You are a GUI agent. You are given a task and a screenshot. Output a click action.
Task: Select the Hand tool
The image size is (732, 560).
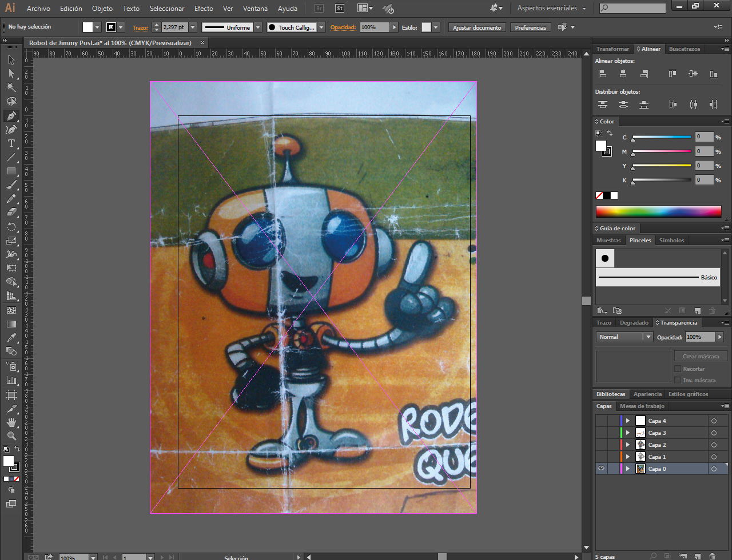click(x=11, y=422)
